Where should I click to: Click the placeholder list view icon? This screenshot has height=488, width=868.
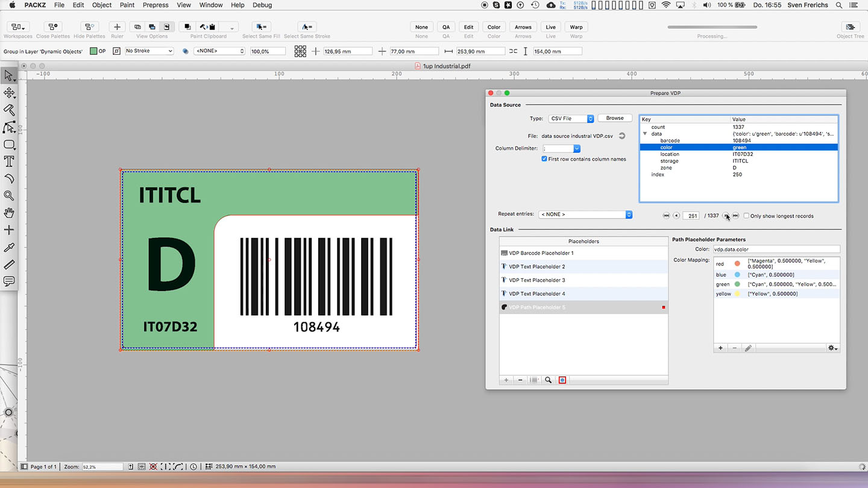(x=533, y=380)
